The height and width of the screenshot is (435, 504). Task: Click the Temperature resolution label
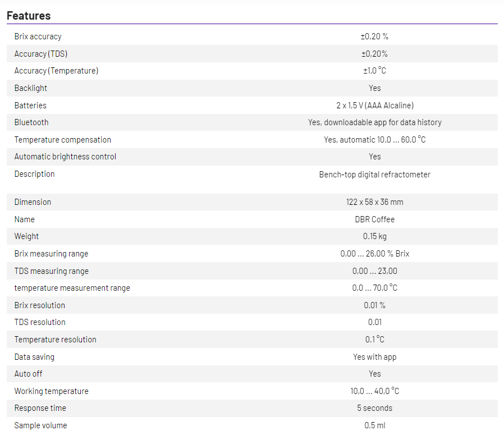pos(55,340)
